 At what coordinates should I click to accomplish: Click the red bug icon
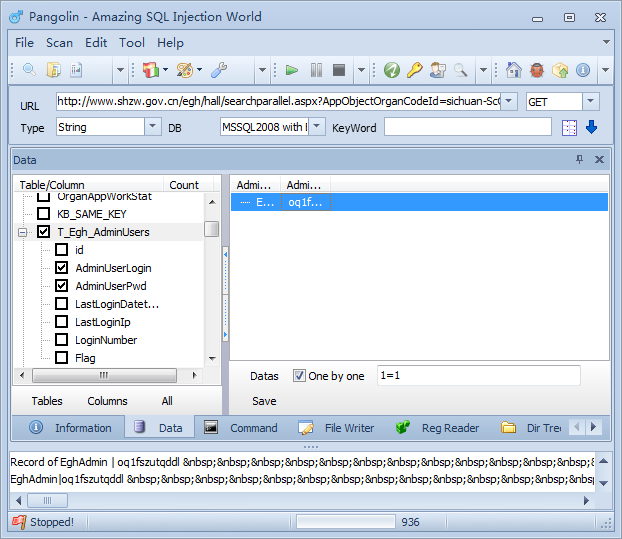click(x=537, y=70)
